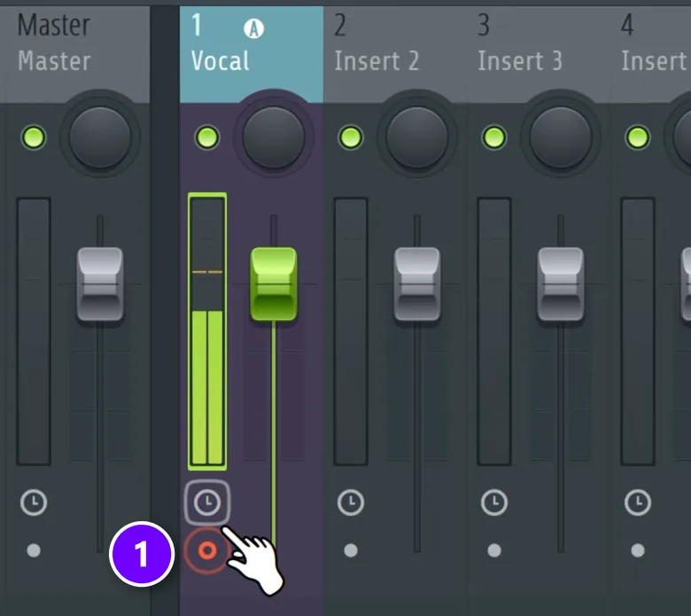This screenshot has width=691, height=616.
Task: Select the Insert 4 track header
Action: tap(650, 54)
